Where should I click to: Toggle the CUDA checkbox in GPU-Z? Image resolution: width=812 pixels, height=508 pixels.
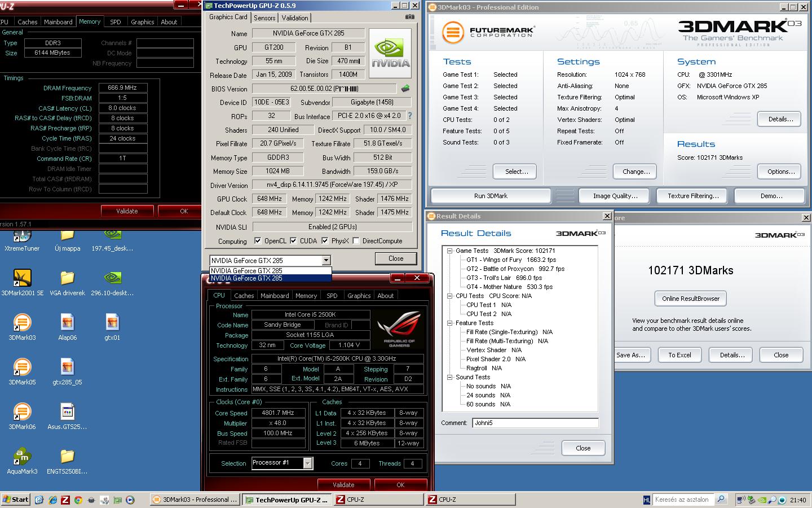pos(293,240)
